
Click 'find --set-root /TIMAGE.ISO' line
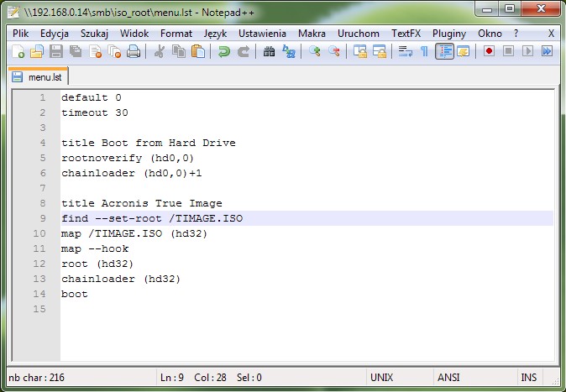click(152, 218)
